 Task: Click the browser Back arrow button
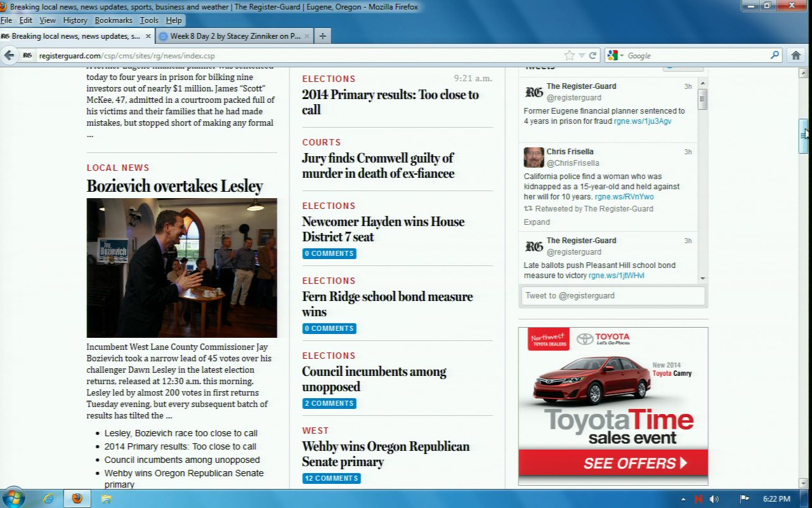tap(9, 55)
